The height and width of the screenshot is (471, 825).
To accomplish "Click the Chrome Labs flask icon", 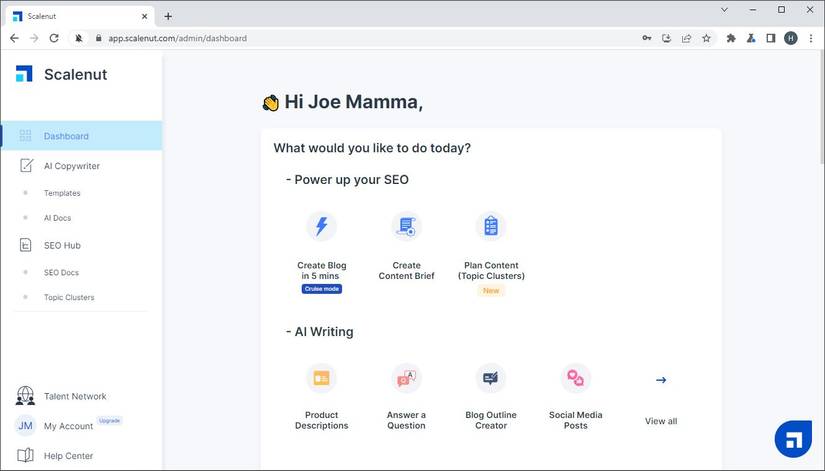I will click(751, 38).
